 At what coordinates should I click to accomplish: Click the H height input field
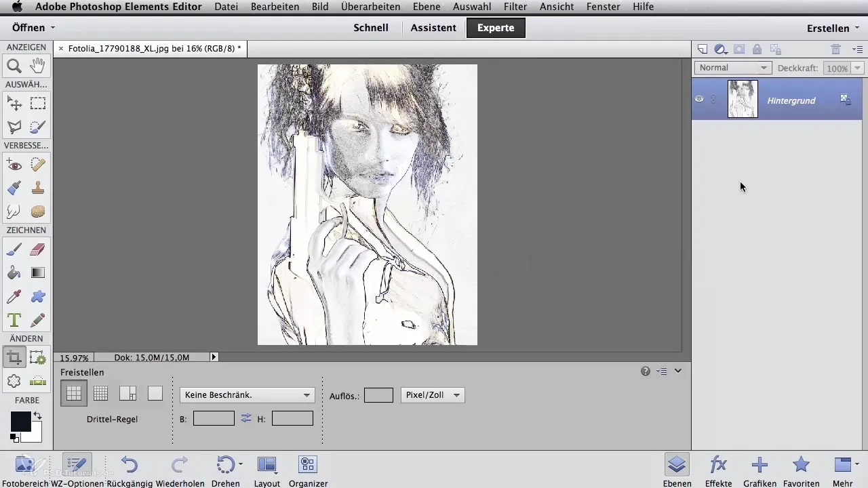tap(292, 419)
